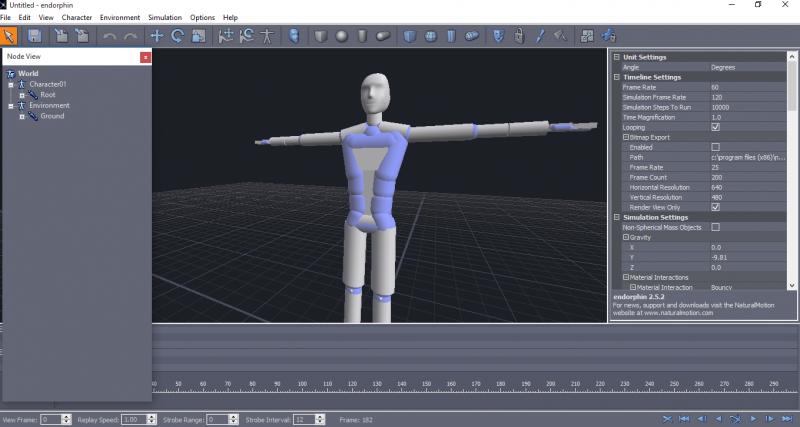Click the sphere object icon
This screenshot has width=800, height=427.
(x=341, y=35)
